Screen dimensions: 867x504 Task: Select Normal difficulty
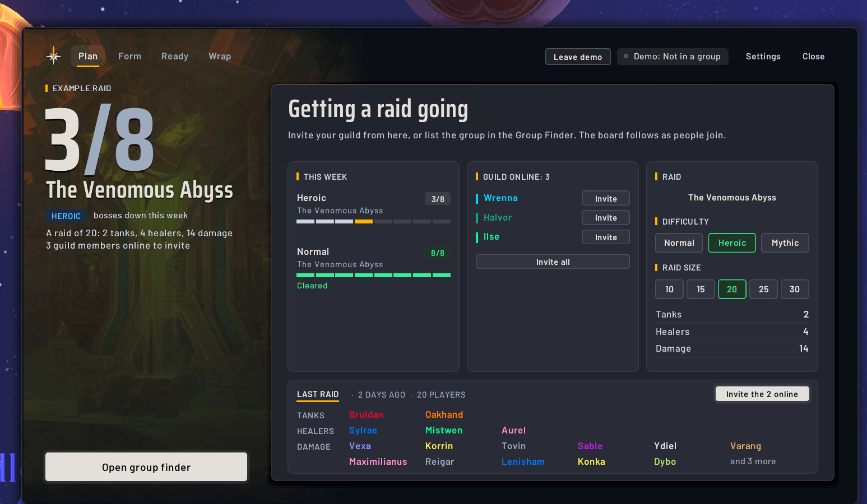(679, 242)
